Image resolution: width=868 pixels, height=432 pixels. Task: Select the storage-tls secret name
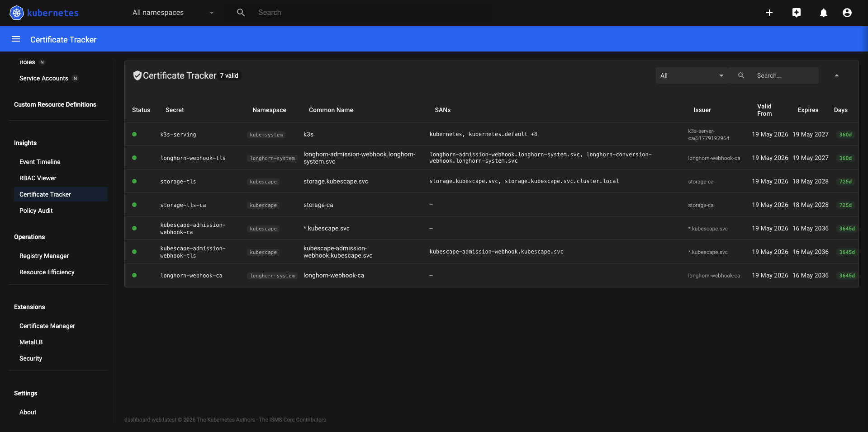(x=178, y=182)
